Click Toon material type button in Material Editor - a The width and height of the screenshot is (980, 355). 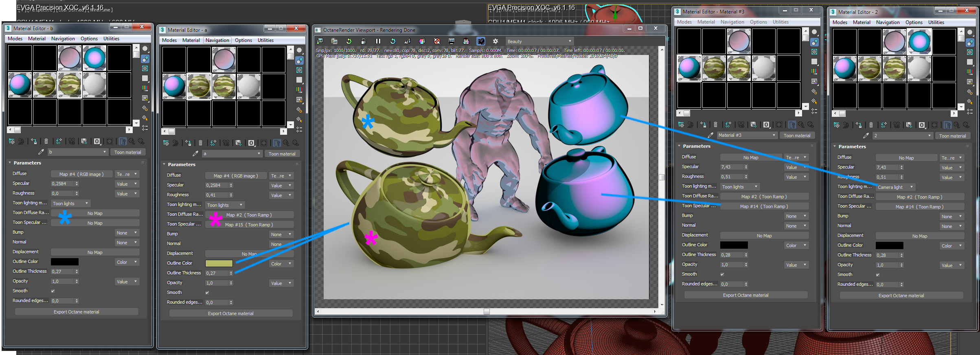point(282,154)
